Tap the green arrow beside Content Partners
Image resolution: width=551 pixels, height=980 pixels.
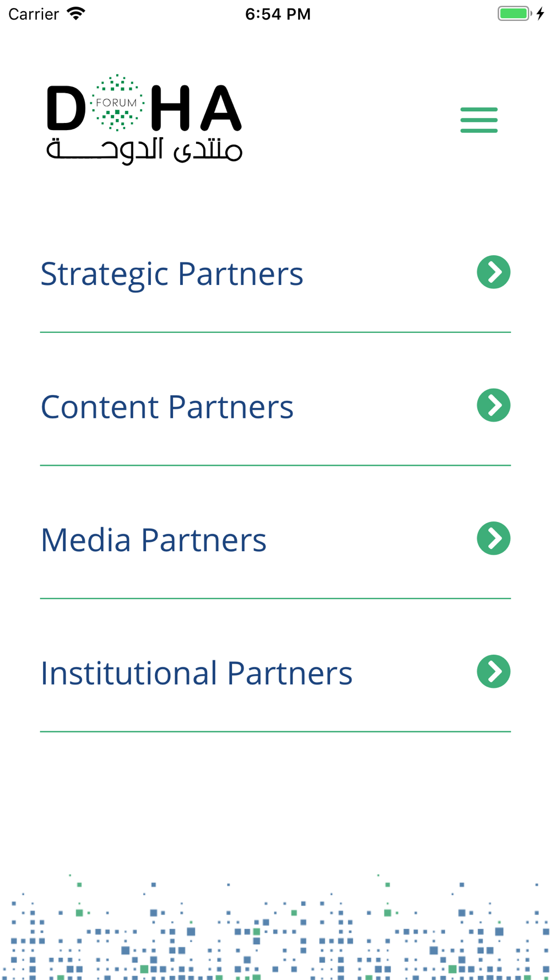[x=493, y=405]
